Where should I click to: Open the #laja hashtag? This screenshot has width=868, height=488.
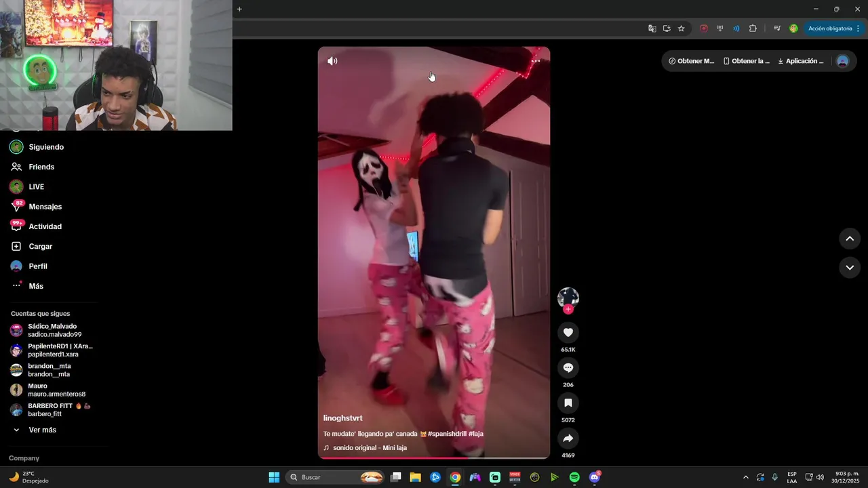[476, 434]
